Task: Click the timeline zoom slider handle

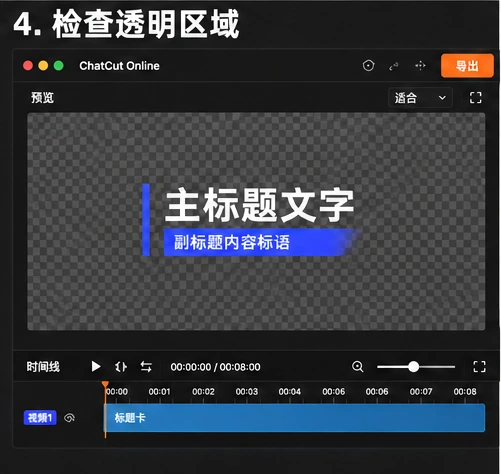Action: pyautogui.click(x=413, y=367)
